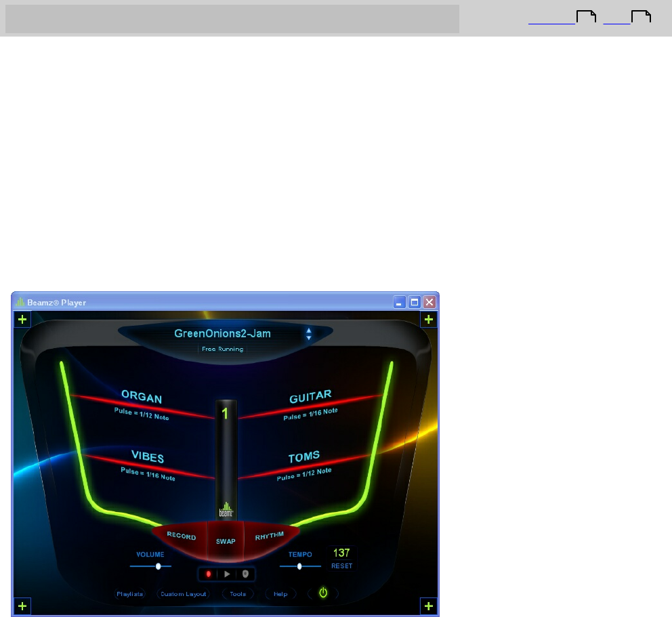Click the plus button nearest the Playlists button

(x=22, y=606)
